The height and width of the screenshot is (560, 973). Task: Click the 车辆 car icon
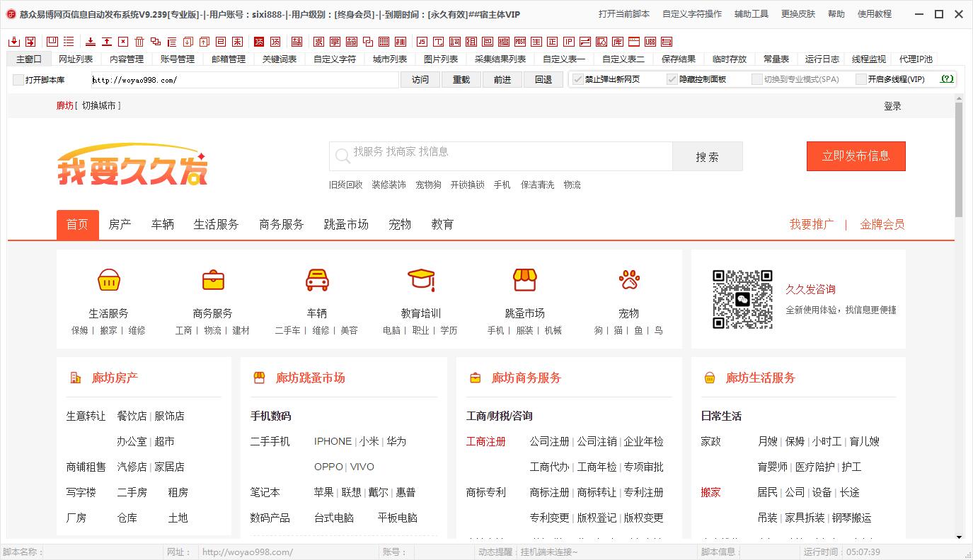pos(317,280)
